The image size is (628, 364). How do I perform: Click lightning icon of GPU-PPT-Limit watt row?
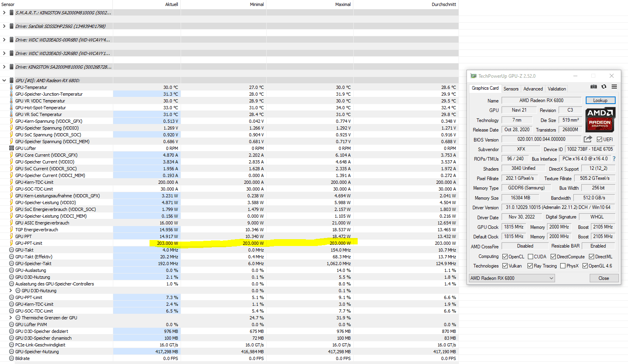click(12, 243)
